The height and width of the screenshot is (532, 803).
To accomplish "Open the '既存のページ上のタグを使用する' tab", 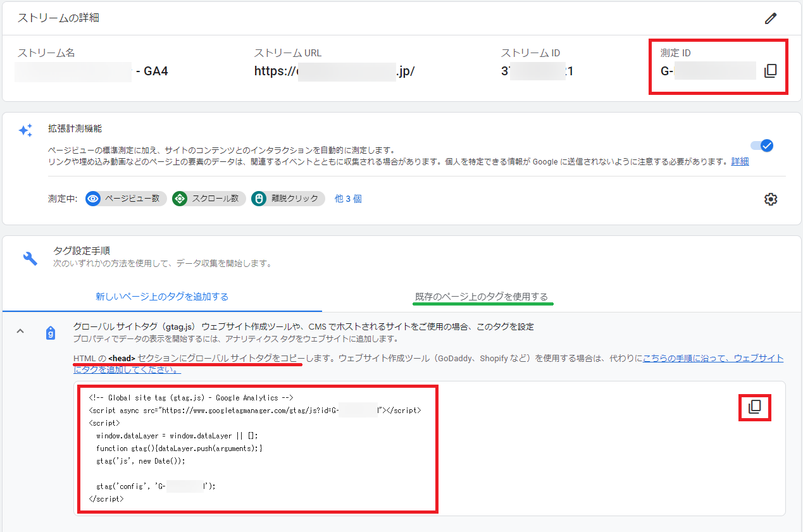I will pos(482,297).
